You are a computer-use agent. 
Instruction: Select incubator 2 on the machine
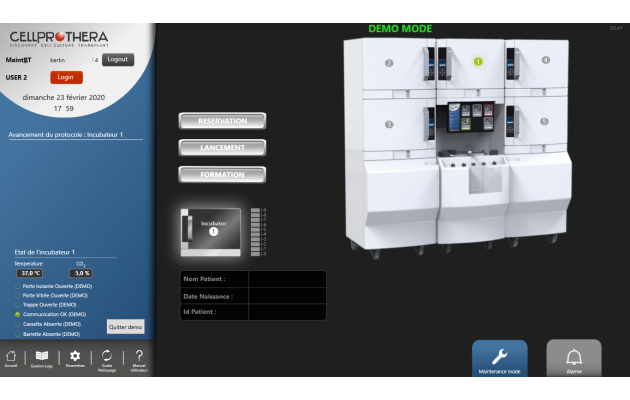tap(389, 62)
